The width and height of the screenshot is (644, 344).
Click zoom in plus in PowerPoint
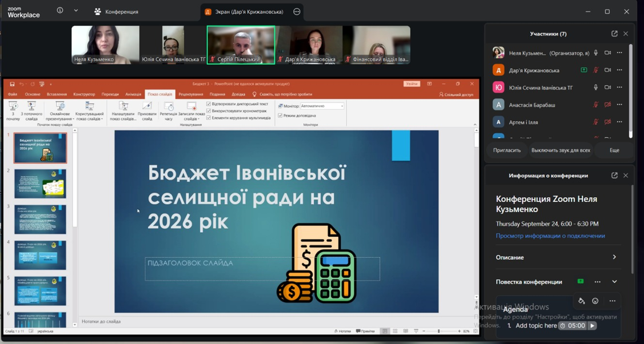click(x=459, y=331)
